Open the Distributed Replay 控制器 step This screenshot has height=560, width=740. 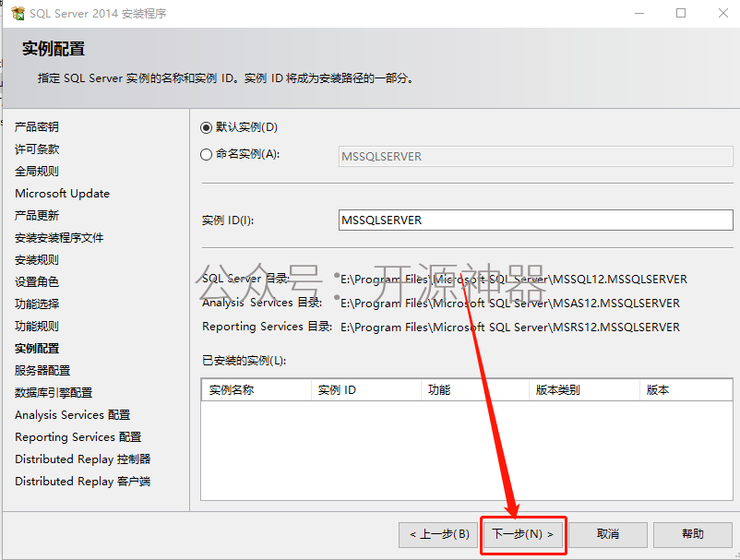pos(83,459)
